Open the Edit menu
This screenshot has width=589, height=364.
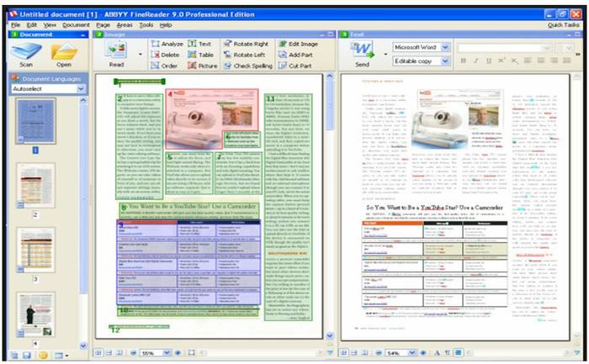tap(32, 25)
